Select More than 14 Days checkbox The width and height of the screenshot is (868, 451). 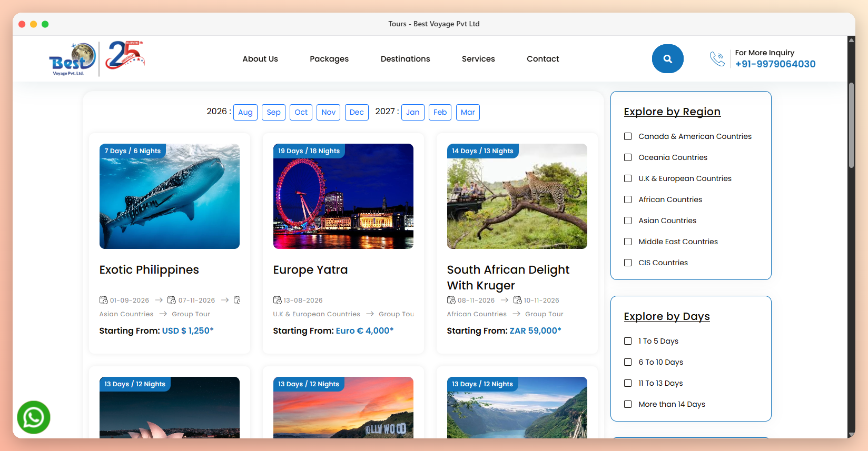coord(628,404)
